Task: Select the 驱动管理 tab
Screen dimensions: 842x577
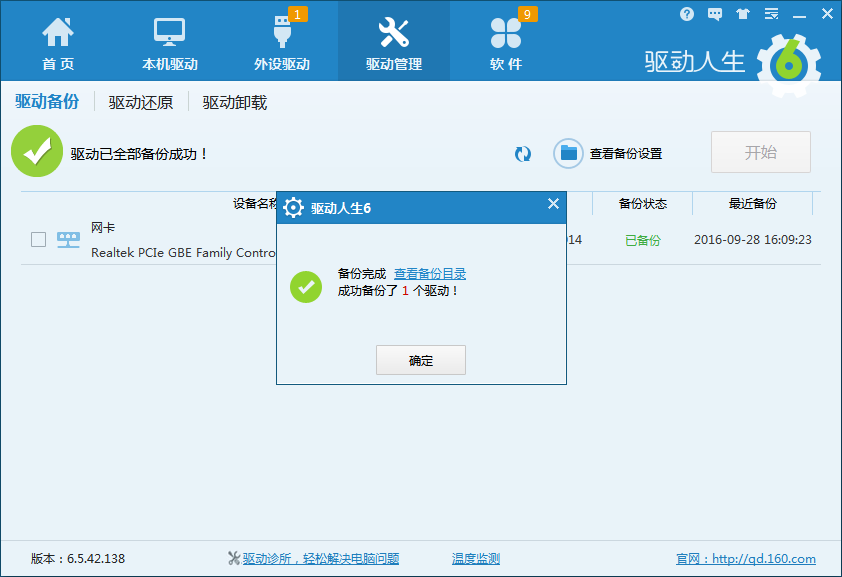Action: (x=394, y=41)
